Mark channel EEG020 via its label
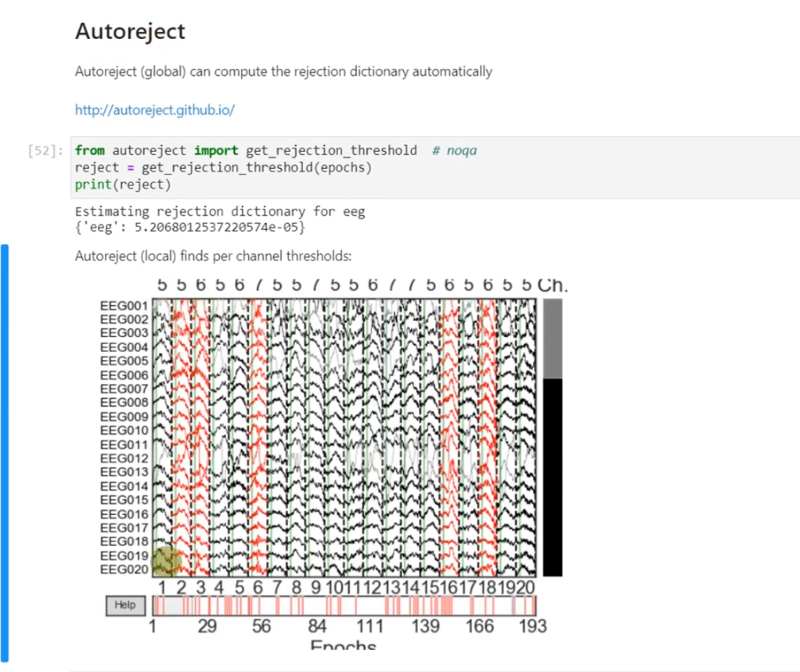Screen dimensions: 800x672 pyautogui.click(x=124, y=570)
